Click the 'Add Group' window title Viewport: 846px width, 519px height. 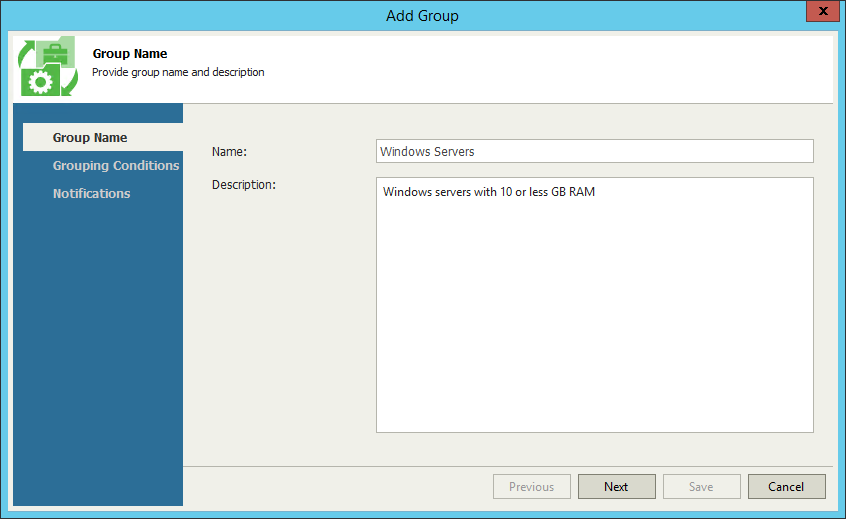coord(422,16)
